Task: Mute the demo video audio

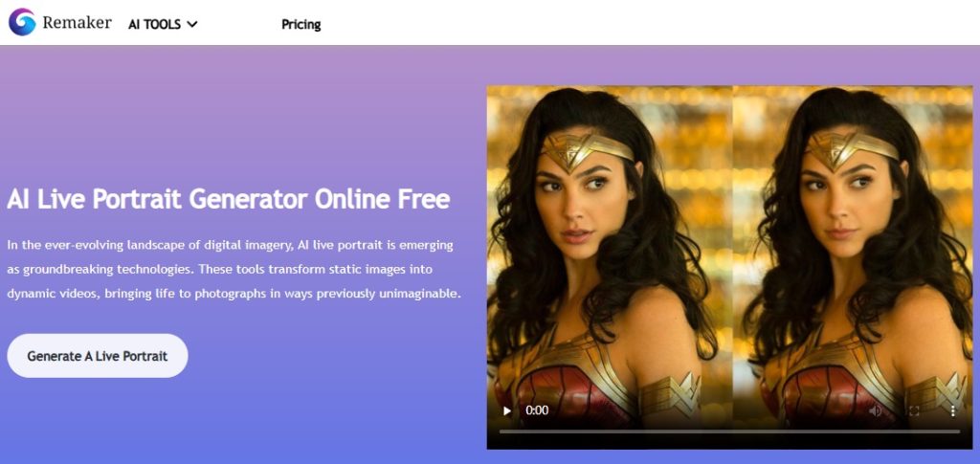Action: click(x=876, y=411)
